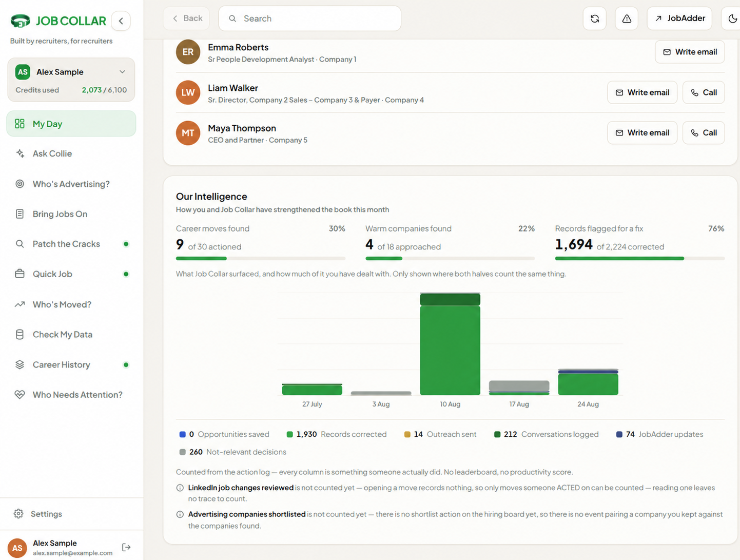The image size is (740, 560).
Task: Click the sign-out icon beside Alex Sample
Action: click(x=126, y=548)
